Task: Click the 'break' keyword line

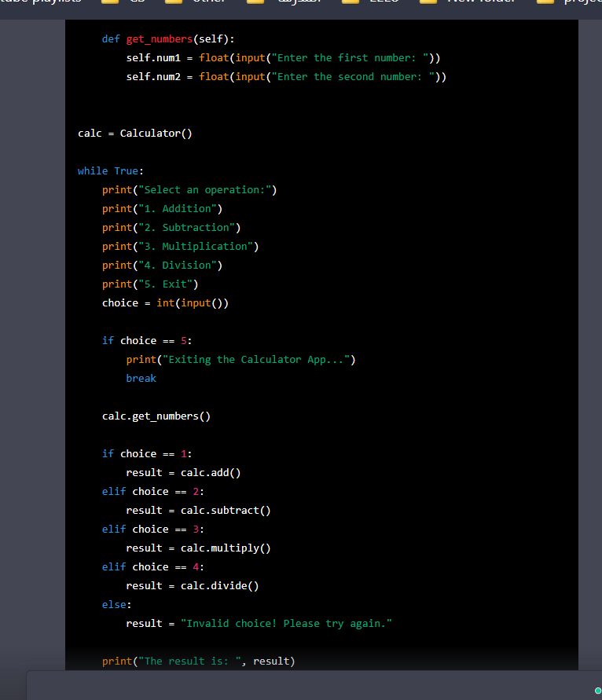Action: (141, 379)
